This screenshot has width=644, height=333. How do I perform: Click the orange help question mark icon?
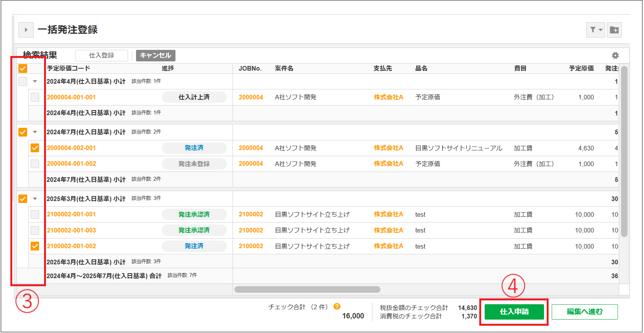tap(337, 307)
